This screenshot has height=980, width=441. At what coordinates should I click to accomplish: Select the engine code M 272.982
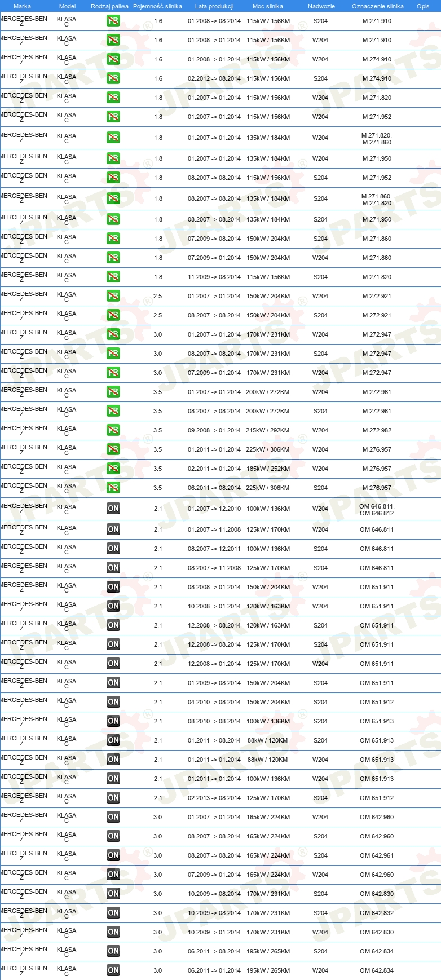coord(377,430)
